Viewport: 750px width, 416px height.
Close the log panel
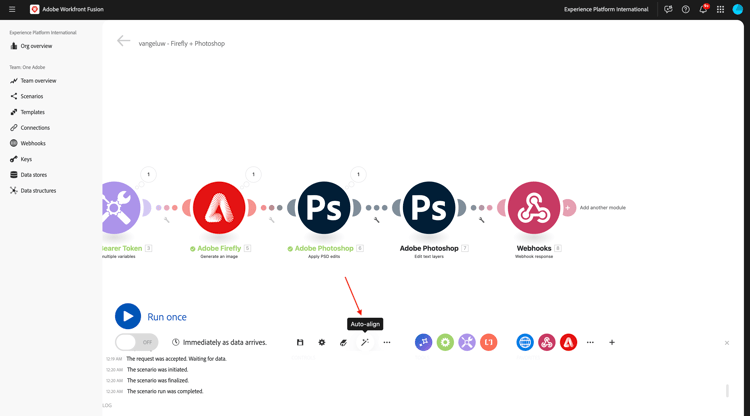(x=727, y=343)
